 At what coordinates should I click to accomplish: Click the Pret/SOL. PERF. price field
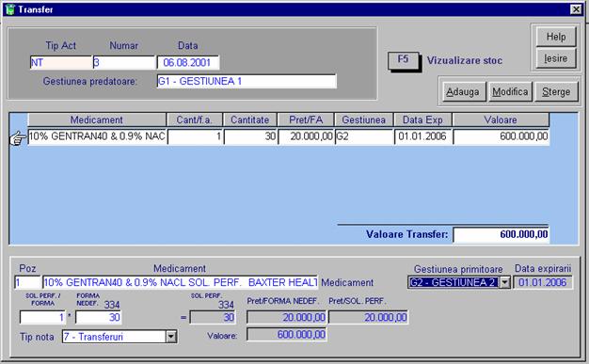click(x=368, y=317)
